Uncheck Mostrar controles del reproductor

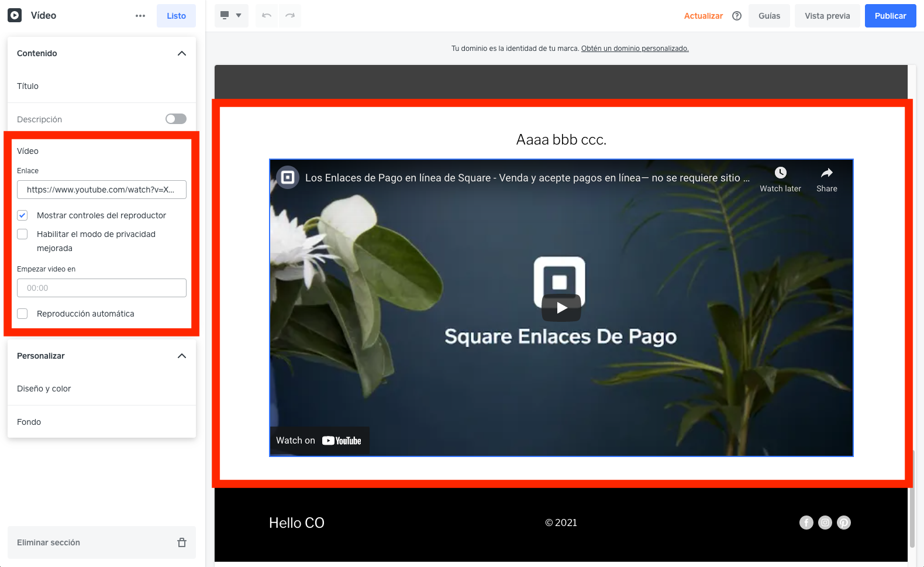pyautogui.click(x=22, y=215)
